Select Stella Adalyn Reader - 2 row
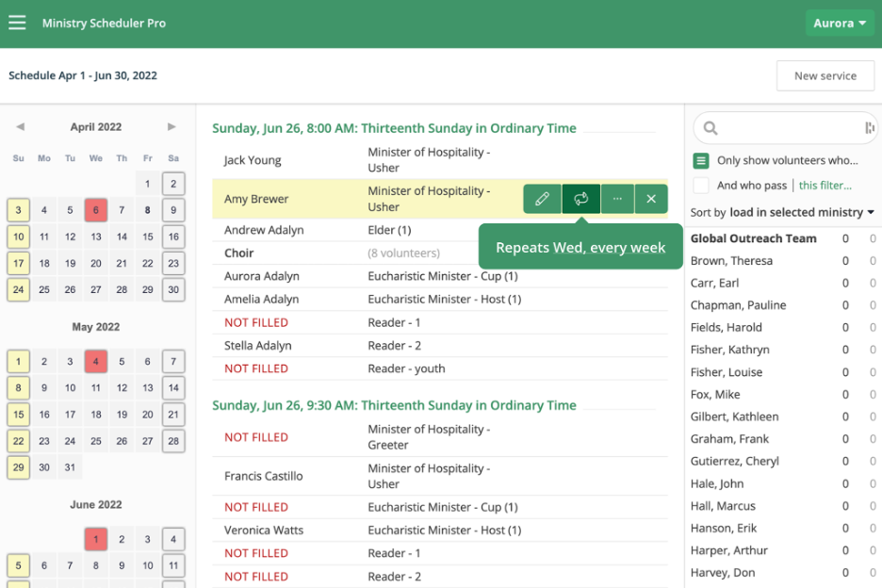The height and width of the screenshot is (588, 882). (440, 346)
